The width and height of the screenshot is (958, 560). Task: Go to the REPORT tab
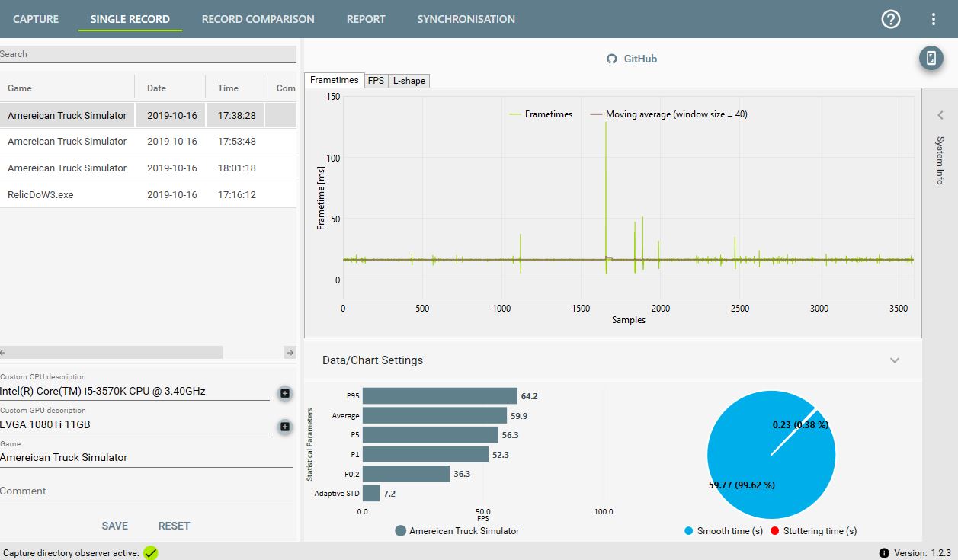(366, 19)
